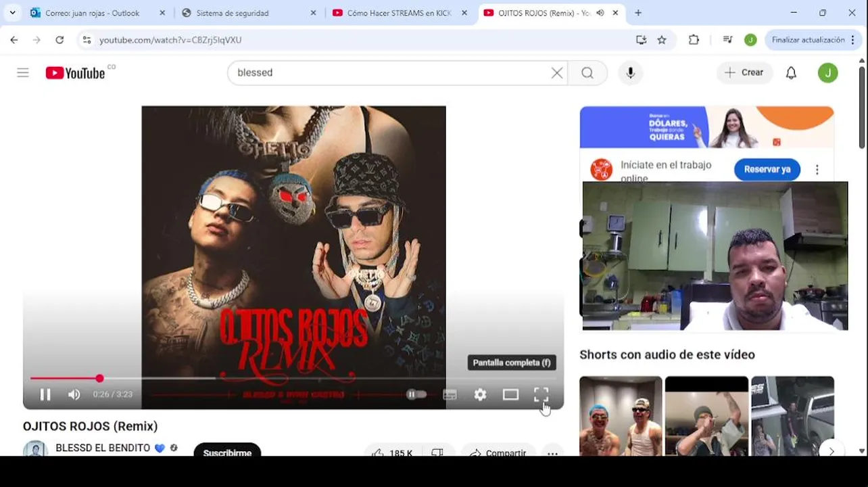The height and width of the screenshot is (487, 868).
Task: Open the first Short thumbnail
Action: [x=621, y=416]
